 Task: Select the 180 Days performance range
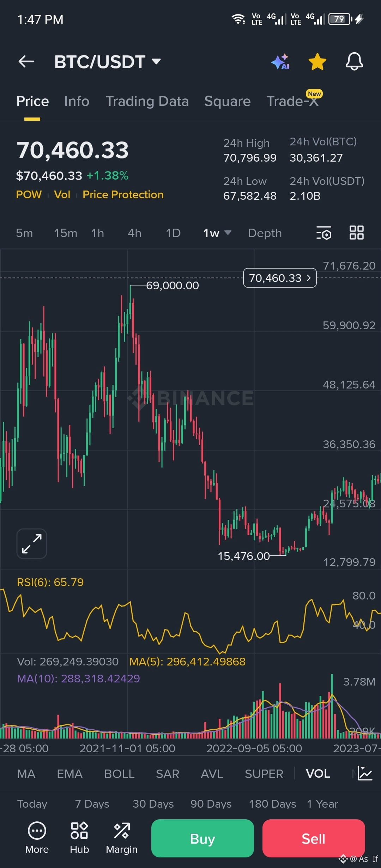click(273, 804)
